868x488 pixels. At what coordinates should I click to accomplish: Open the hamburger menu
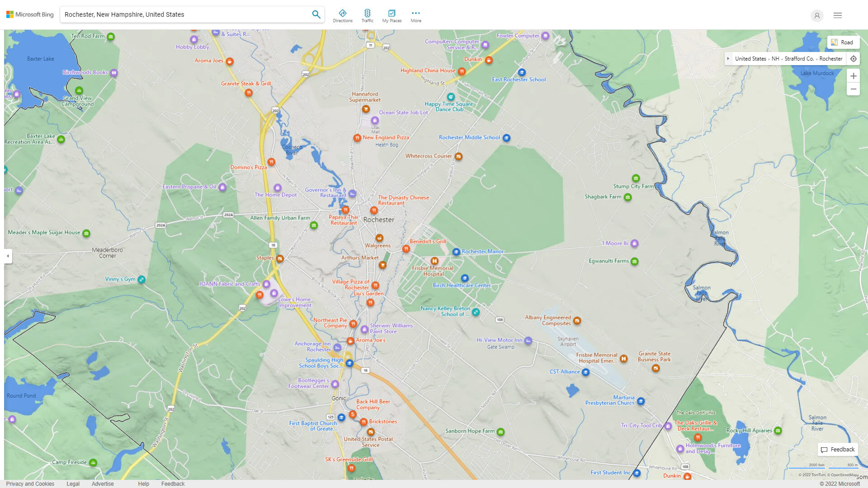click(837, 15)
